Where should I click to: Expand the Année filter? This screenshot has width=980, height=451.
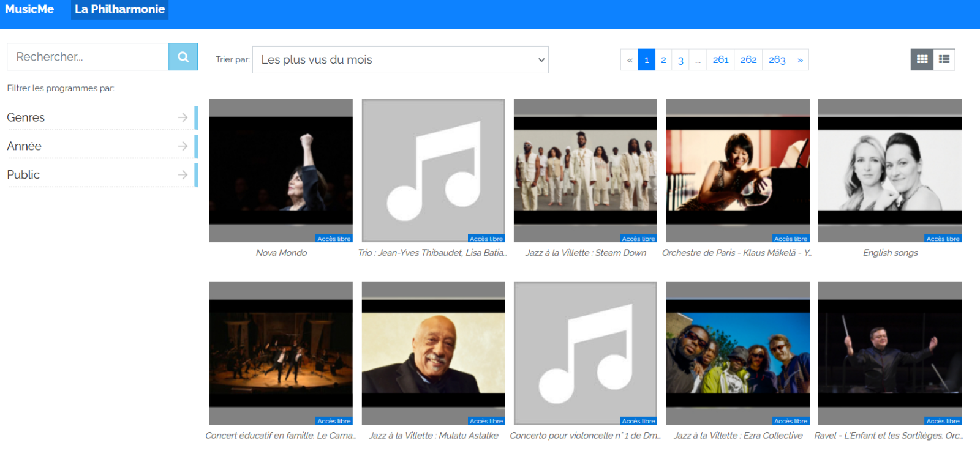[x=183, y=146]
